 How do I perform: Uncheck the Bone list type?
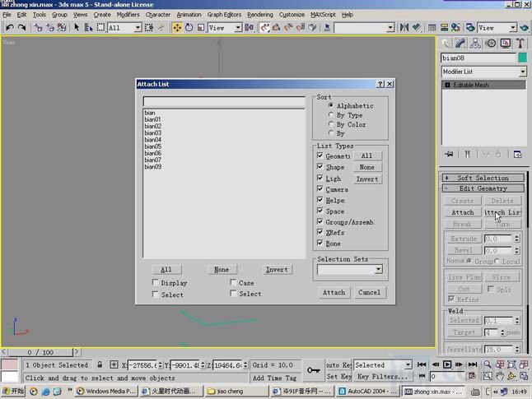click(320, 243)
